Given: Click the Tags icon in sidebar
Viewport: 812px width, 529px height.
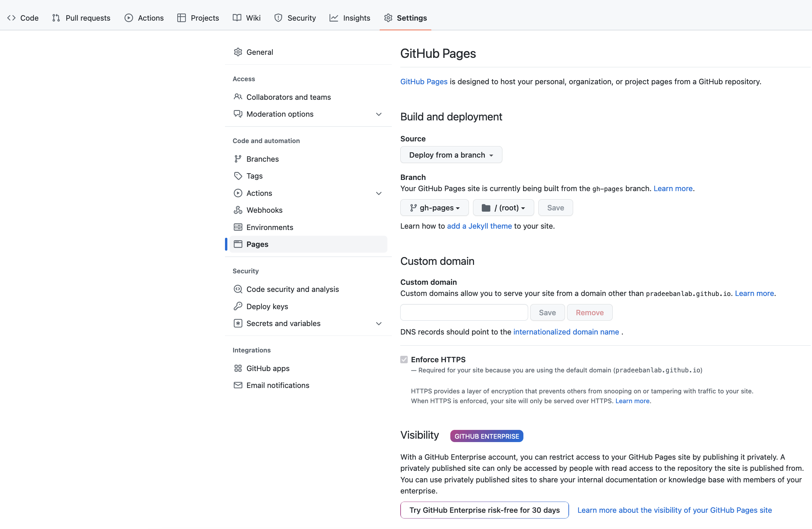Looking at the screenshot, I should pos(238,176).
